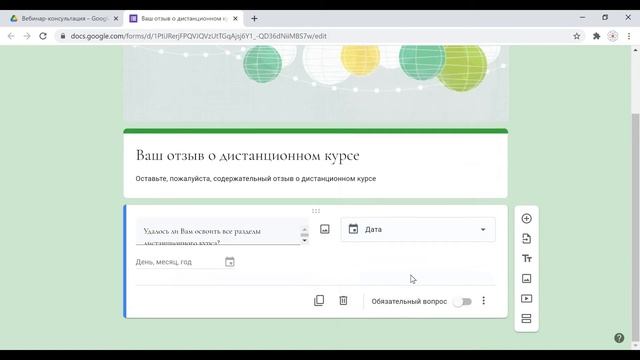Duplicate the current question

319,300
